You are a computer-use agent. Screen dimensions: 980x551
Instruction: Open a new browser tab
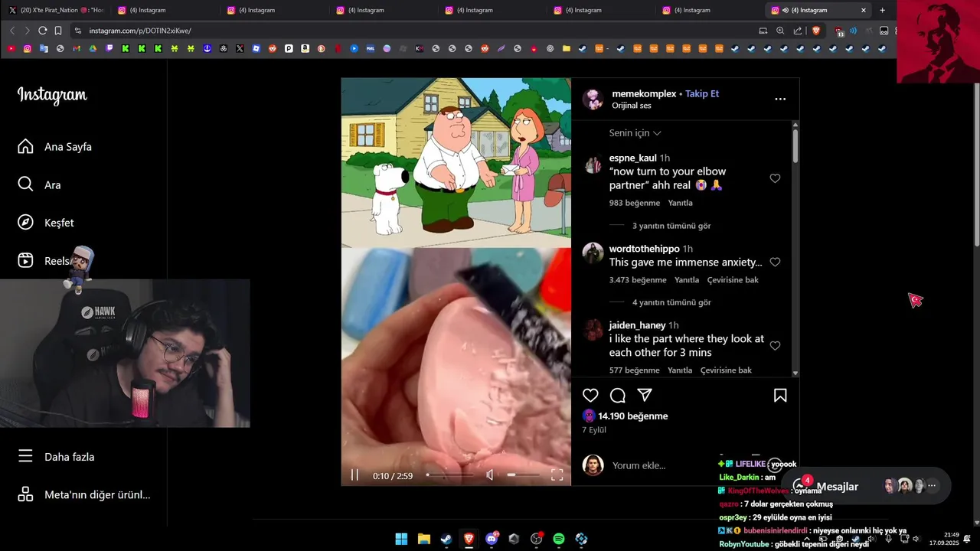[882, 10]
